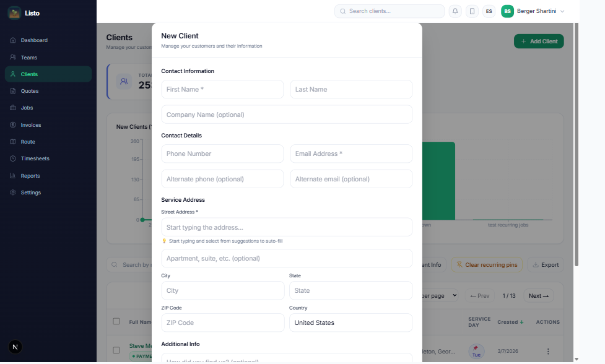Click the City input field

[x=223, y=290]
